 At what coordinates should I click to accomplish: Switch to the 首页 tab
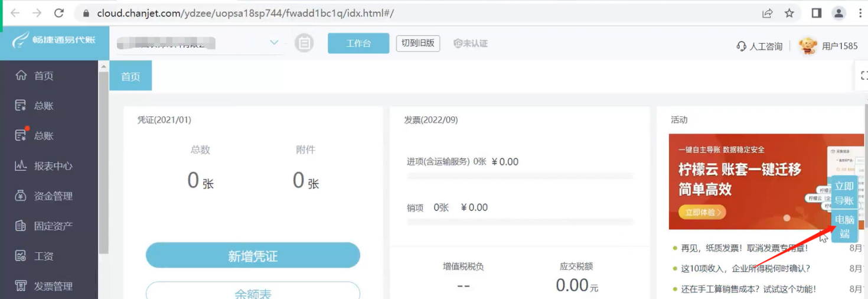click(x=130, y=76)
